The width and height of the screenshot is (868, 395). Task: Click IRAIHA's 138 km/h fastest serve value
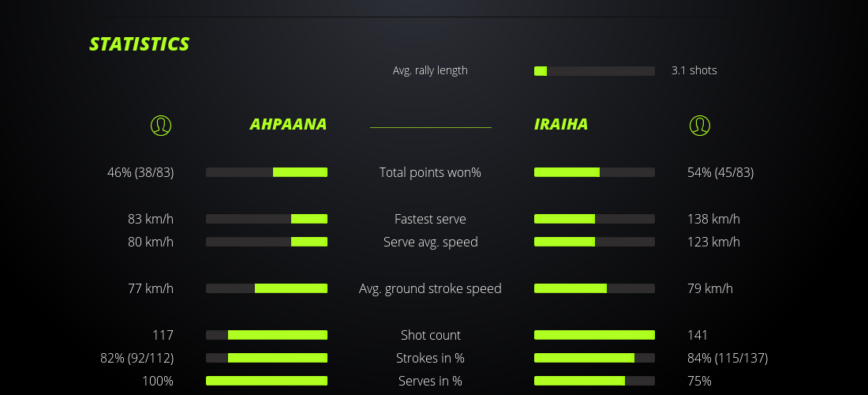[713, 219]
